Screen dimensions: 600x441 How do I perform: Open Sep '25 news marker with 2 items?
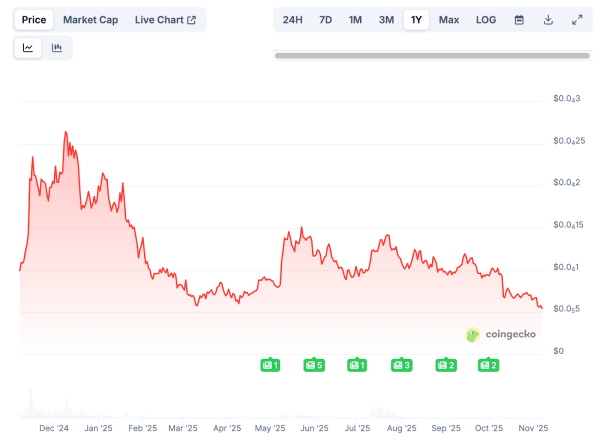click(446, 365)
